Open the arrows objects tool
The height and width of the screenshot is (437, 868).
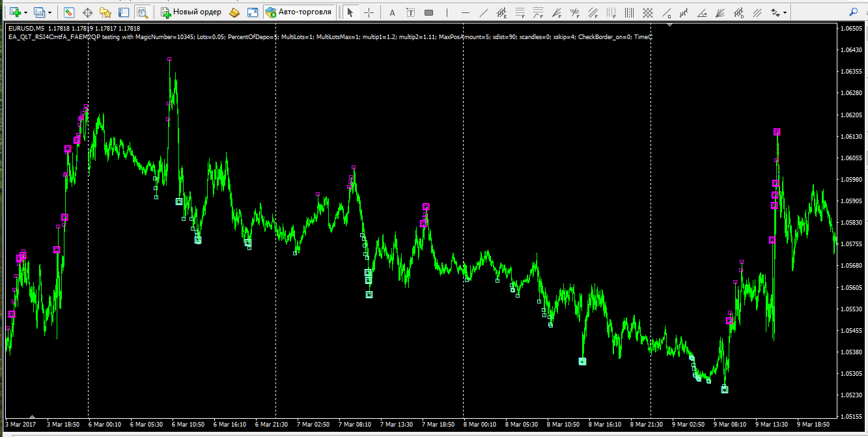coord(775,12)
